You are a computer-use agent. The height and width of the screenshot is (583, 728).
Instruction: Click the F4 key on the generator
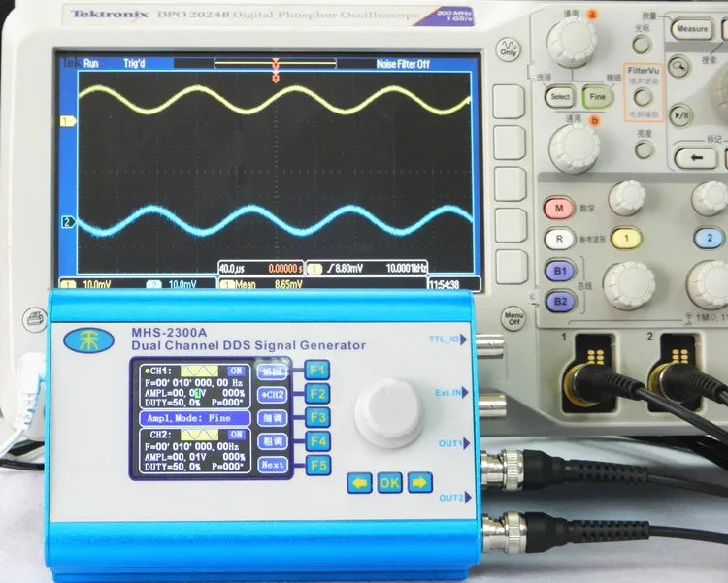coord(318,441)
